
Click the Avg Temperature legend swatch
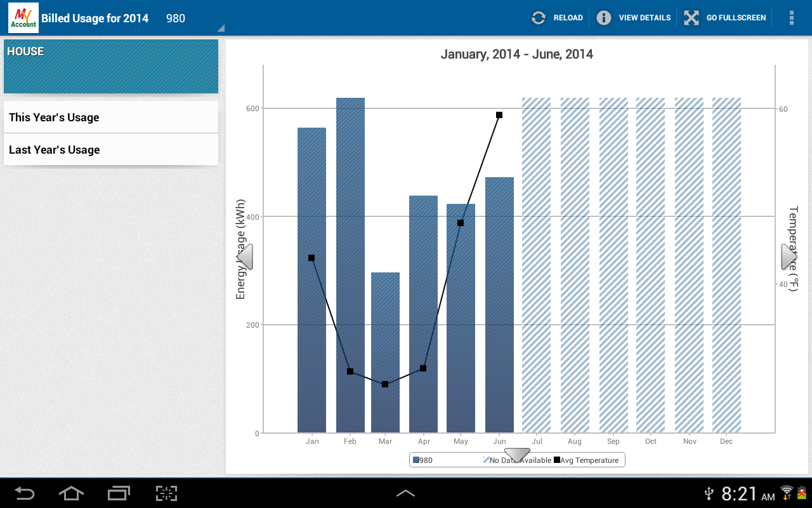click(557, 460)
